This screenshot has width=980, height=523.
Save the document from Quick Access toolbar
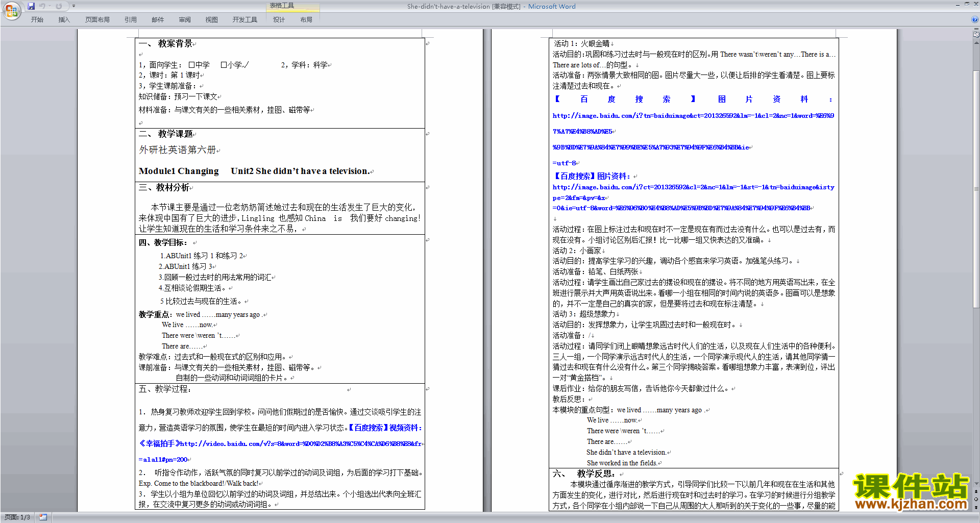coord(31,6)
